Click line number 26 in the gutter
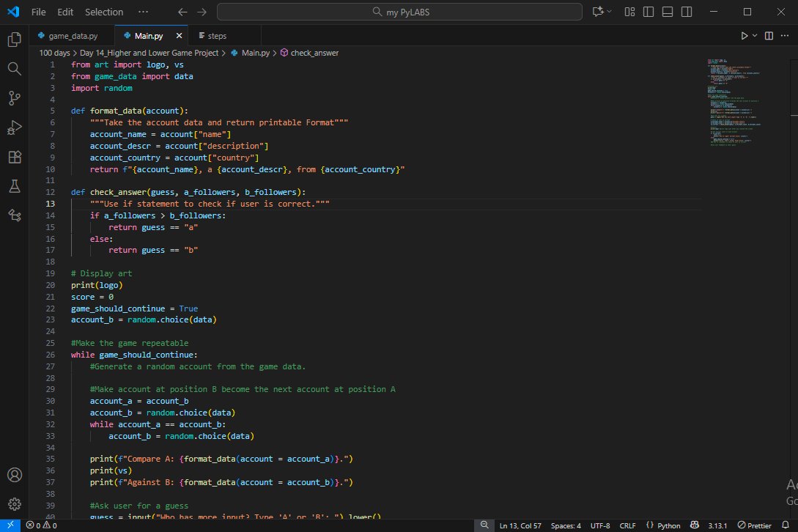 pyautogui.click(x=51, y=355)
